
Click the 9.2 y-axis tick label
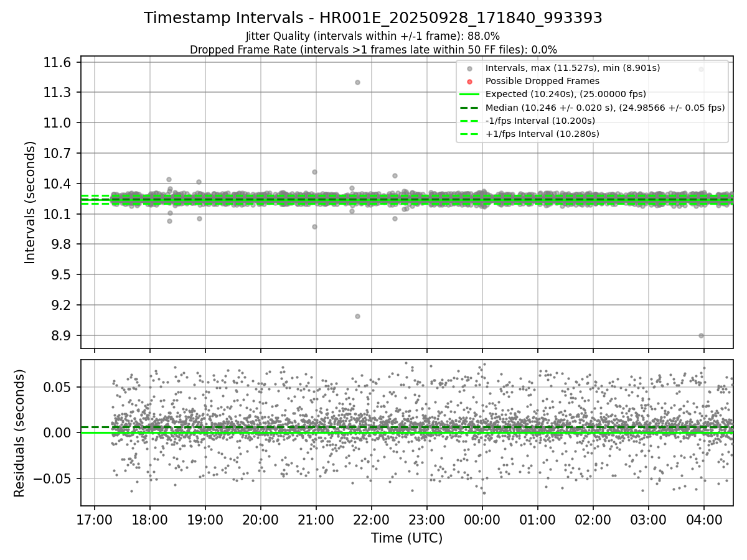click(62, 306)
